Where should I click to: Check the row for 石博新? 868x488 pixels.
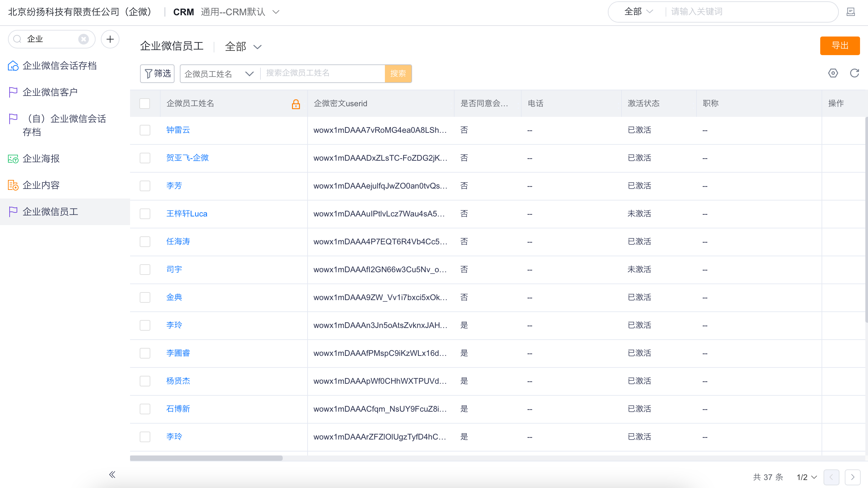145,409
